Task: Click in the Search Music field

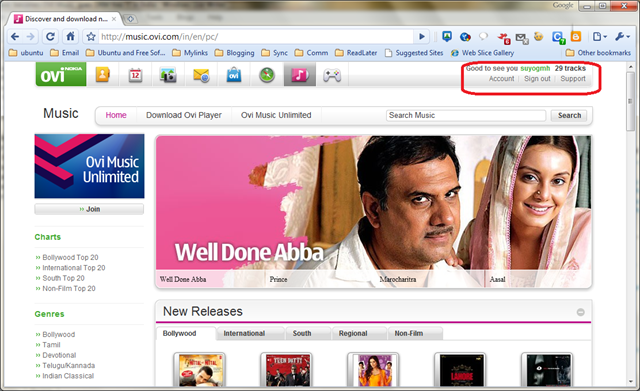Action: (466, 116)
